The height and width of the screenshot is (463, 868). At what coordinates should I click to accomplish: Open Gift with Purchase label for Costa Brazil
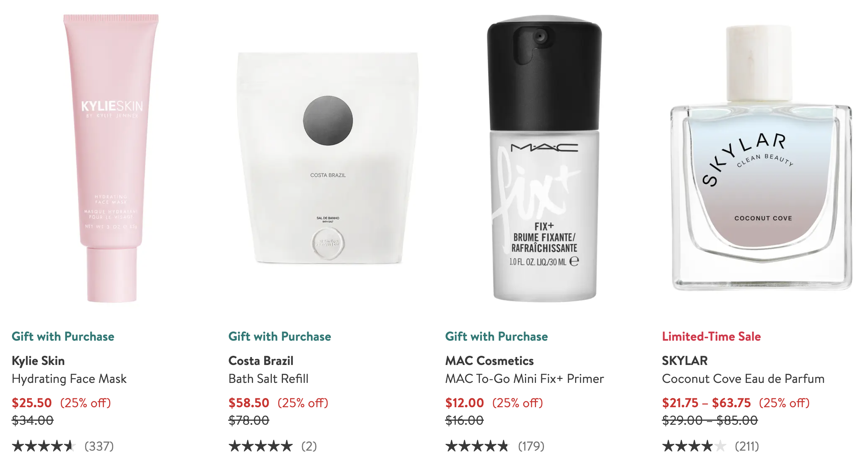tap(280, 336)
